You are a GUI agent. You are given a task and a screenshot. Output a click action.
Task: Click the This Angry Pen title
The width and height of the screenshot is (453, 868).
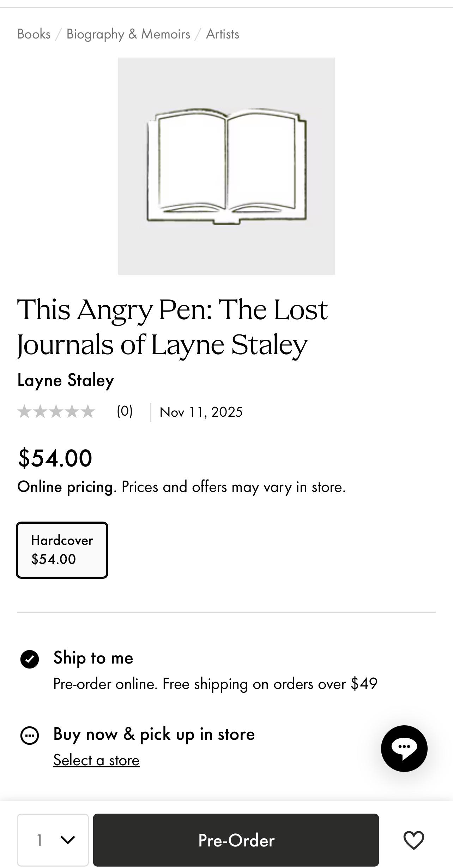173,327
